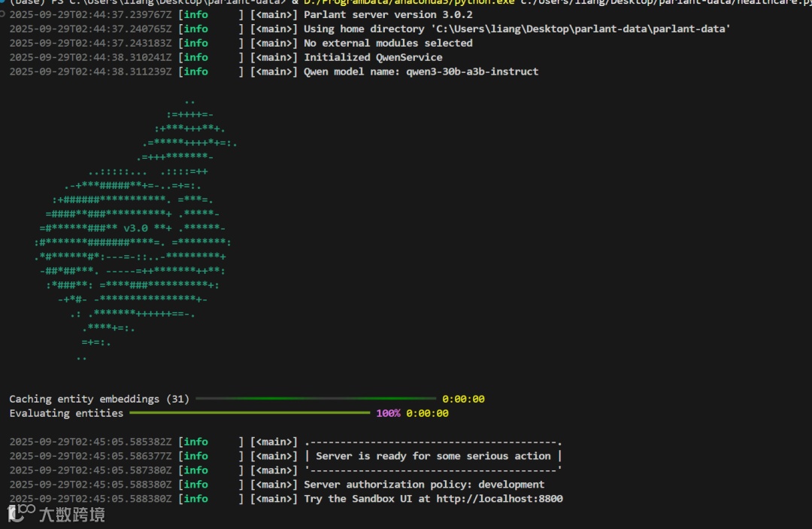Screen dimensions: 812x529
Task: Click the 'Caching entity embeddings (31)' label
Action: 99,399
